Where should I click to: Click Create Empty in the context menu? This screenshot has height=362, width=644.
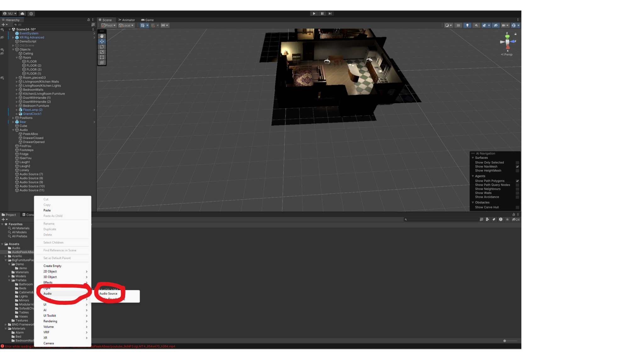click(x=53, y=266)
